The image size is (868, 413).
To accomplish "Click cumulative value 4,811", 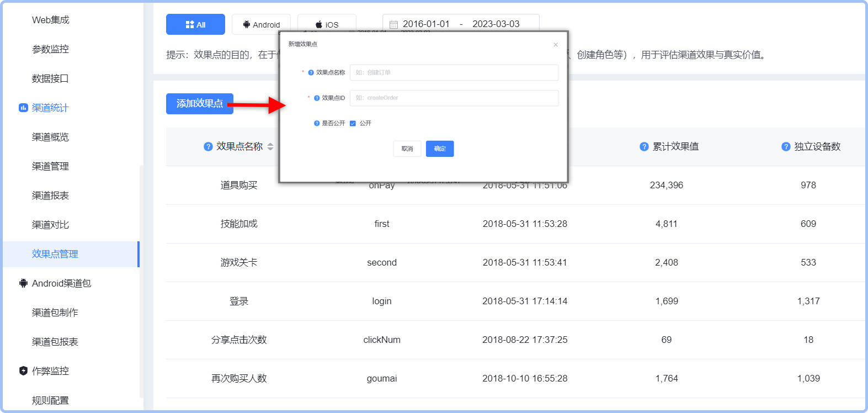I will click(x=667, y=224).
